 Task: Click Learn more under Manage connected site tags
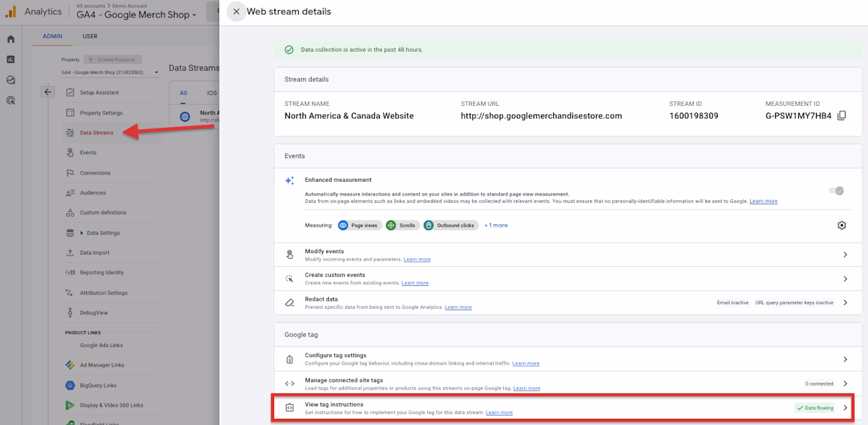click(527, 388)
